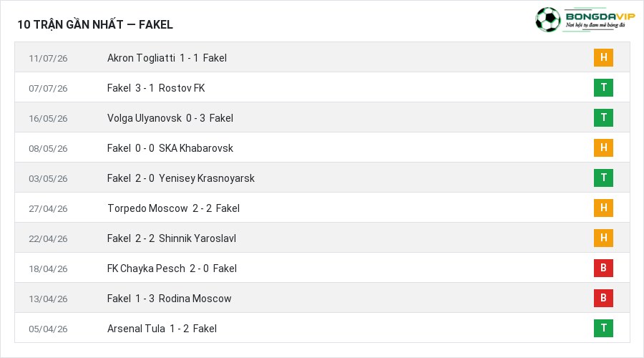Click the date 08/05/26
Viewport: 644px width, 358px height.
coord(48,148)
